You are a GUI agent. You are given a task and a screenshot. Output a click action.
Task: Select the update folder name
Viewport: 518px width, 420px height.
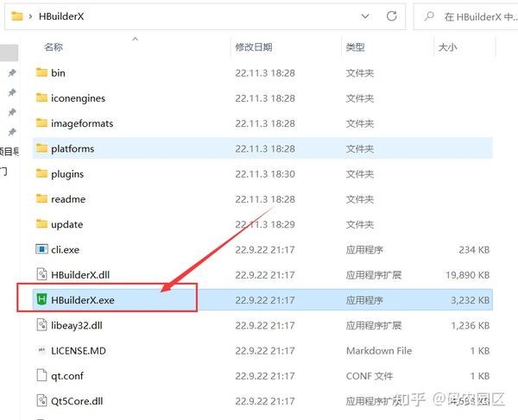pos(67,224)
